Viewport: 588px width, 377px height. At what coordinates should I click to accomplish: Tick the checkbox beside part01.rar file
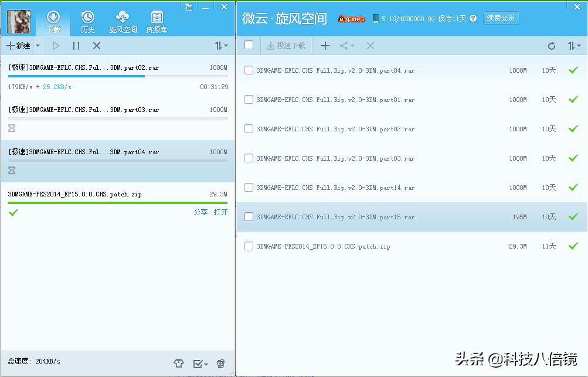tap(249, 100)
